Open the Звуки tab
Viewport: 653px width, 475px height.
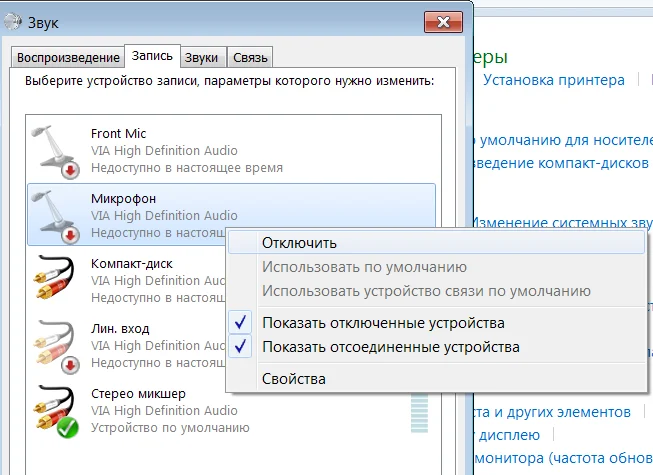coord(202,57)
